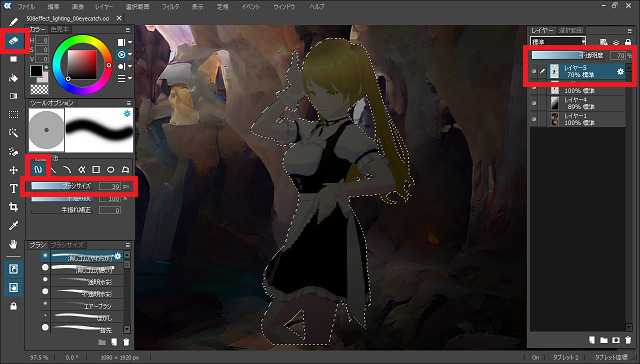
Task: Open the フィルタ menu
Action: pyautogui.click(x=170, y=7)
